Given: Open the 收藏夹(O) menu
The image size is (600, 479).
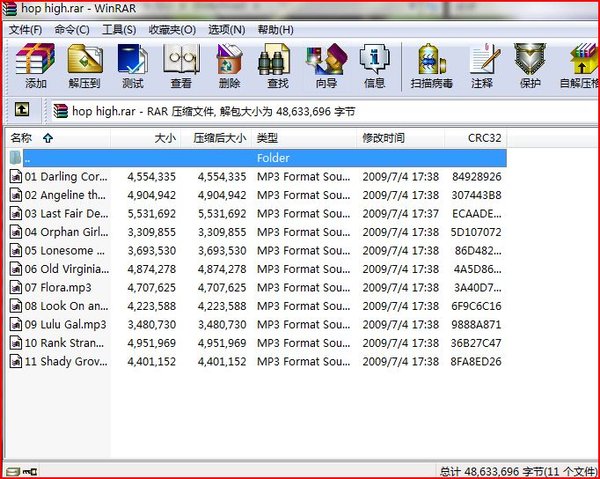Looking at the screenshot, I should pyautogui.click(x=172, y=29).
